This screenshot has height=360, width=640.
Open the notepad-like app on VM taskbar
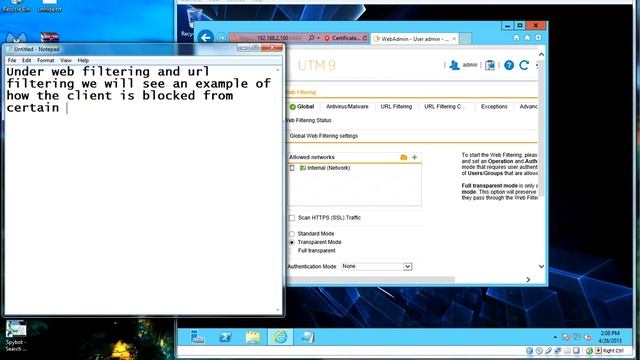307,337
